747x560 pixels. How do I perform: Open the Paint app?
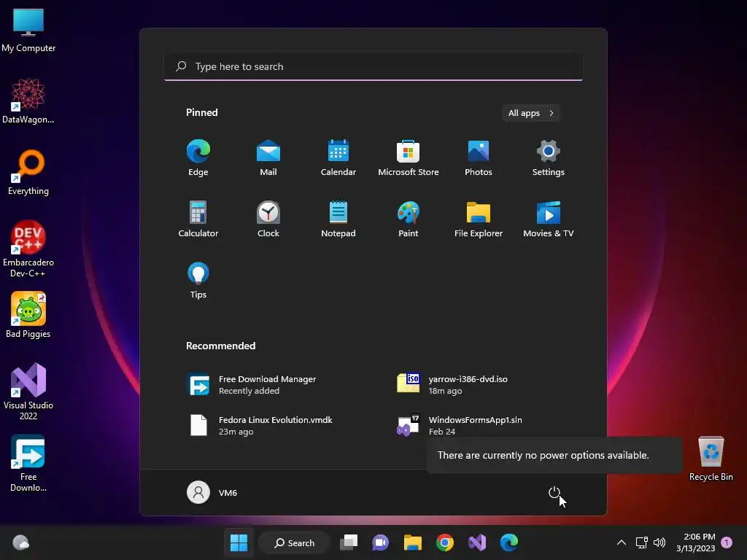pyautogui.click(x=409, y=219)
